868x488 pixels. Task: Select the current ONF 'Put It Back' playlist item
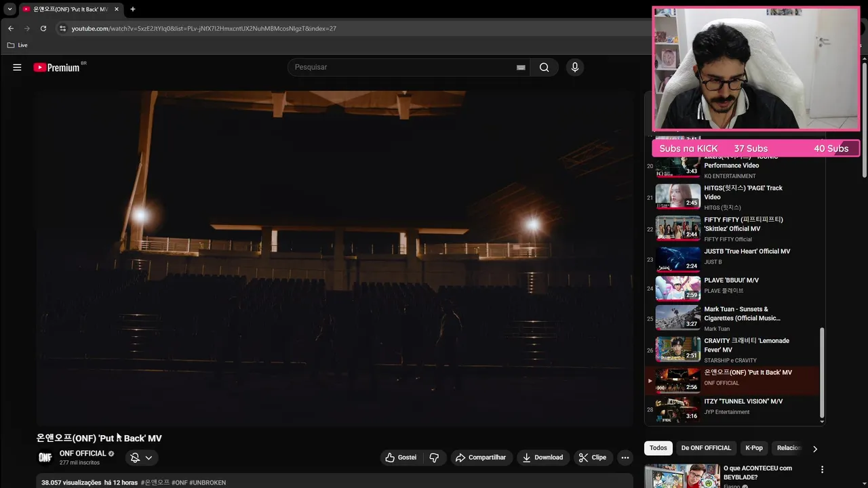732,380
